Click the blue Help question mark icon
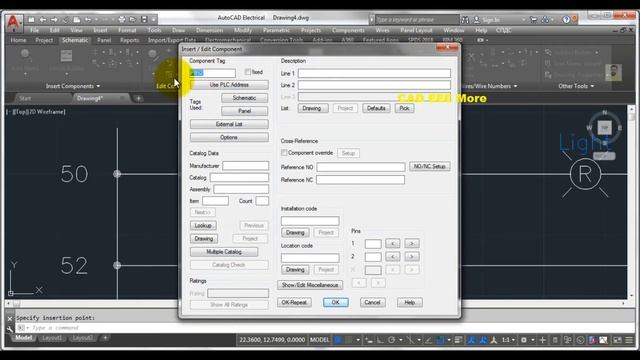Screen dimensions: 640x360 (x=566, y=20)
